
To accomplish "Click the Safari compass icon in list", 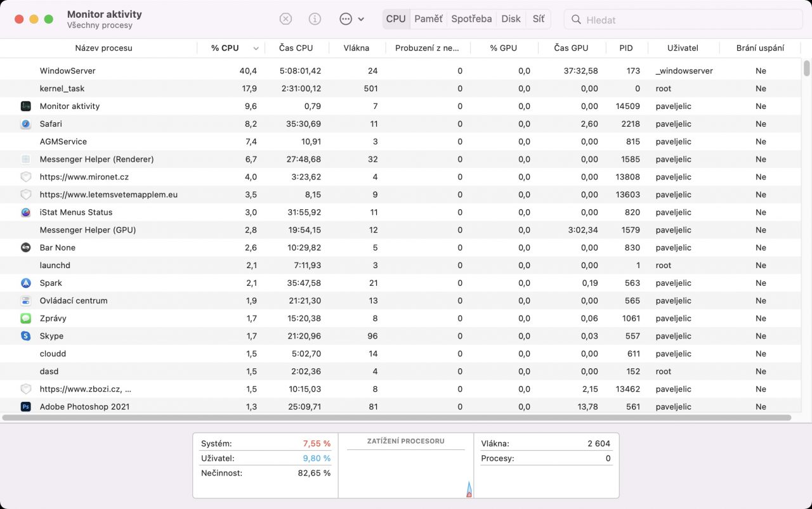I will tap(25, 124).
